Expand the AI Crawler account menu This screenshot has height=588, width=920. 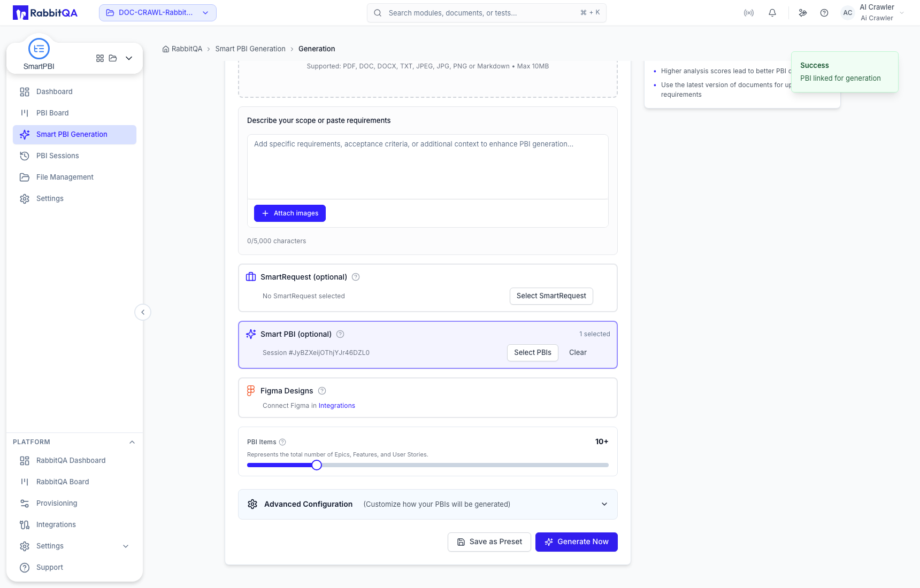tap(902, 13)
